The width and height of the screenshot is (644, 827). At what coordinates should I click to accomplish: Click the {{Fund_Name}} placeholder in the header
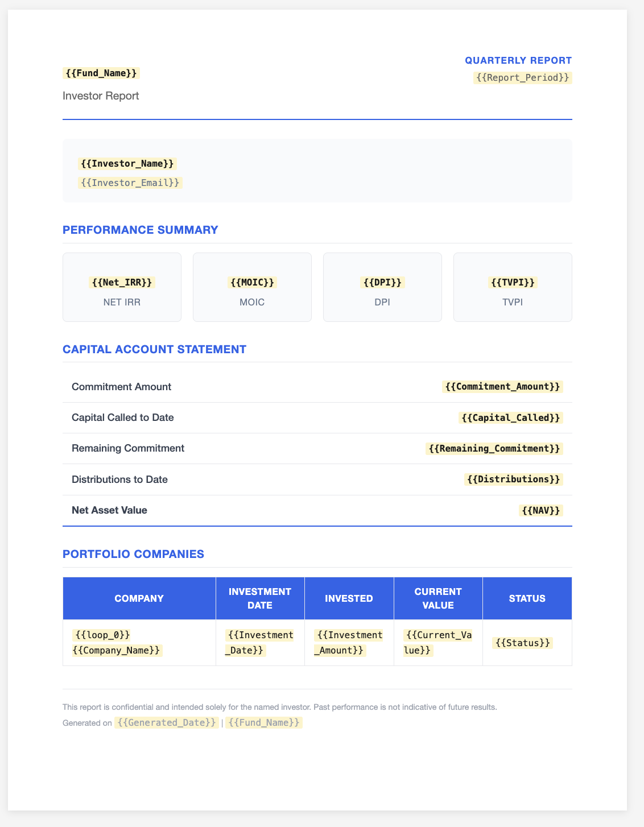click(101, 73)
